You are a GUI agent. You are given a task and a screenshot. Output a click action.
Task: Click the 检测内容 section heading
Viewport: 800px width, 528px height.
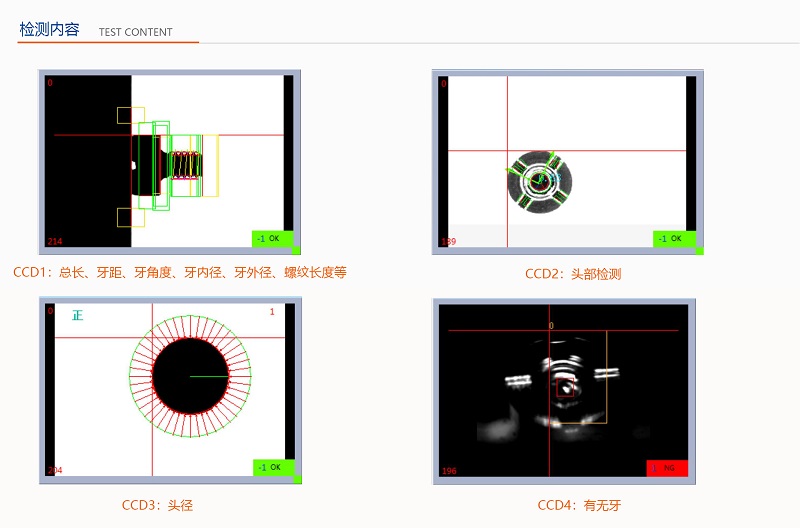tap(50, 30)
